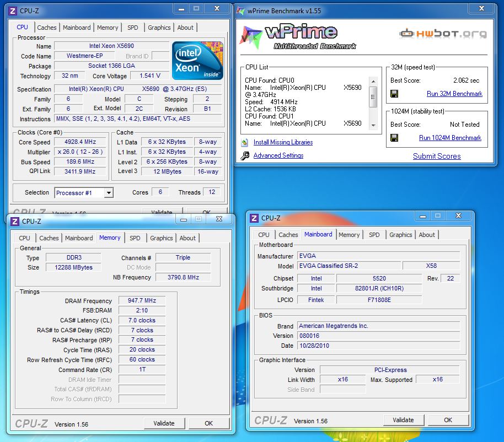Click the Submit Scores link in wPrime
The width and height of the screenshot is (504, 442).
coord(437,156)
